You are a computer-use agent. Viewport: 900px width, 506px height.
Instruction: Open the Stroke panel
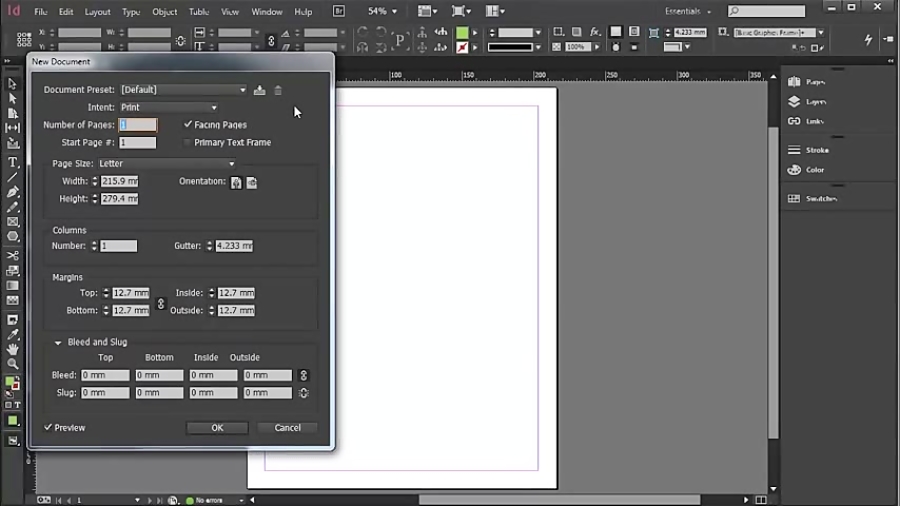pyautogui.click(x=809, y=150)
